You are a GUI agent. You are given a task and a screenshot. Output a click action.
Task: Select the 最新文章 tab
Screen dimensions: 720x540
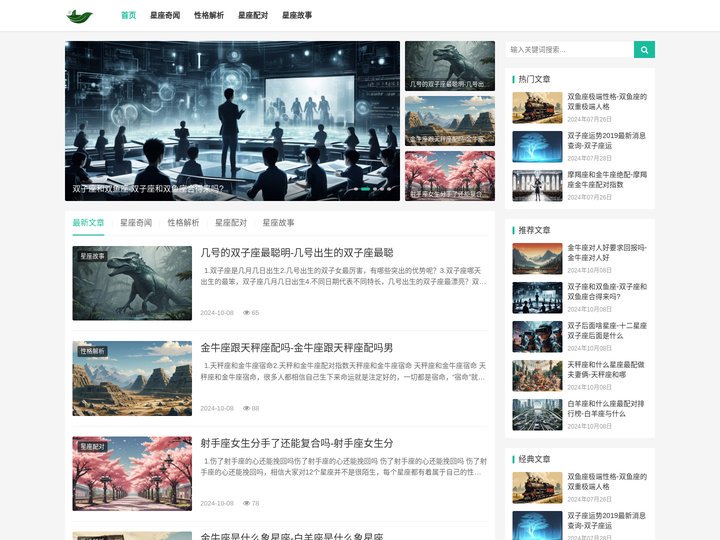88,223
